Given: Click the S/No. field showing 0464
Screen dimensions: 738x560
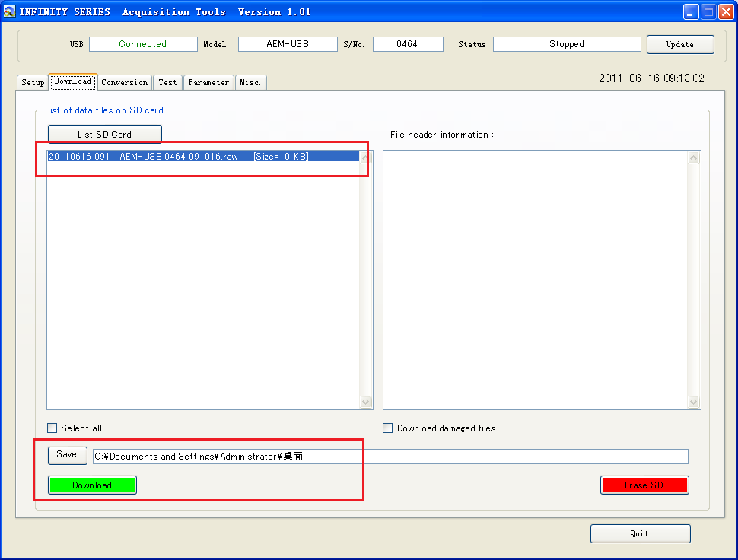Looking at the screenshot, I should (x=408, y=44).
